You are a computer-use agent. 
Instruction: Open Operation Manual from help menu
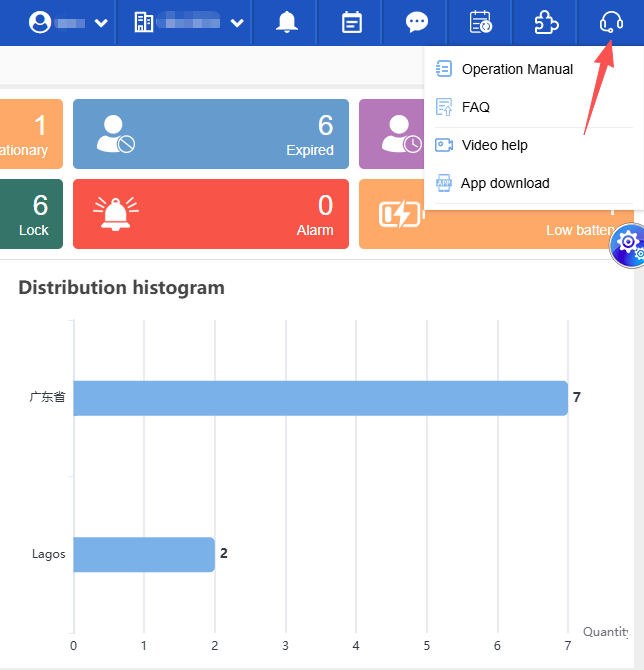(x=517, y=69)
